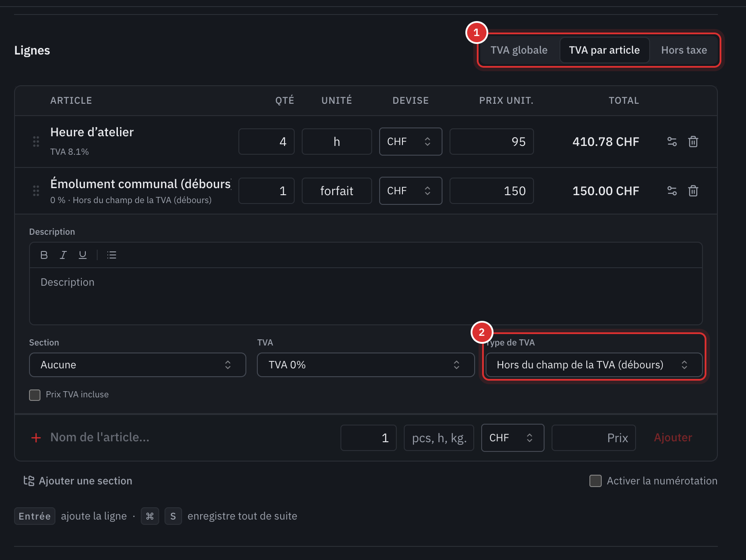This screenshot has width=746, height=560.
Task: Edit unit field showing h
Action: coord(337,142)
